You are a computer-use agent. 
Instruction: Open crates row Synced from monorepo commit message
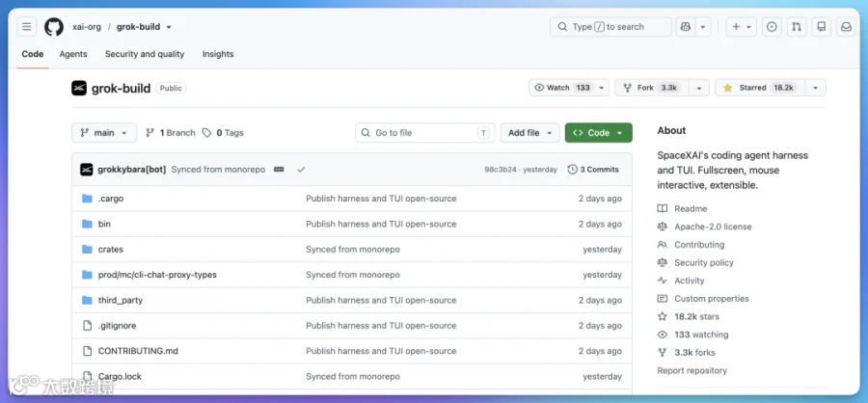353,249
